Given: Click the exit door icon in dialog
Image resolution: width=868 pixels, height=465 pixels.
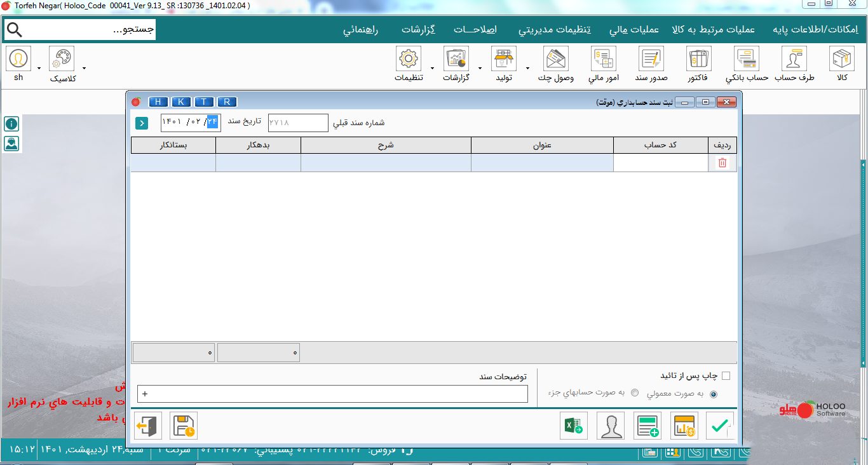Looking at the screenshot, I should (x=147, y=426).
